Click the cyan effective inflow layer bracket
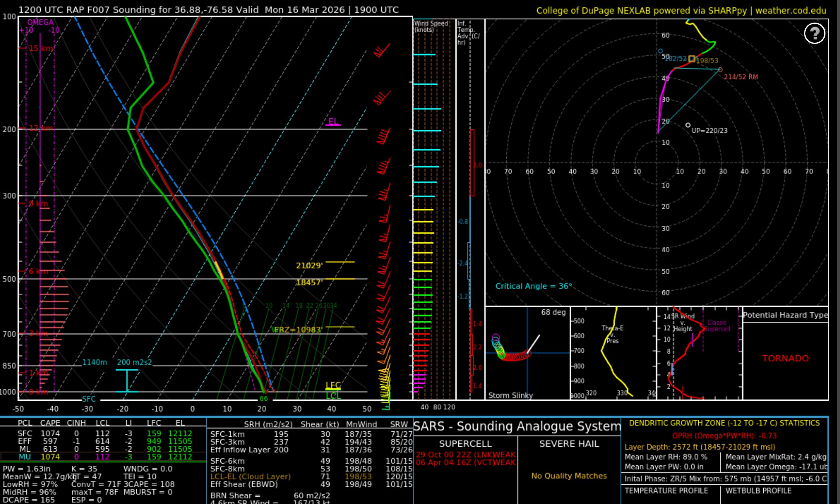 click(127, 381)
